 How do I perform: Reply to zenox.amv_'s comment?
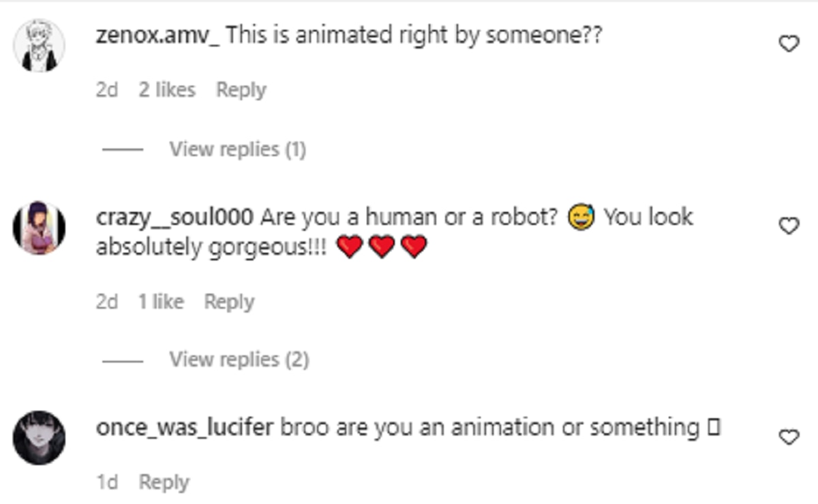click(241, 90)
